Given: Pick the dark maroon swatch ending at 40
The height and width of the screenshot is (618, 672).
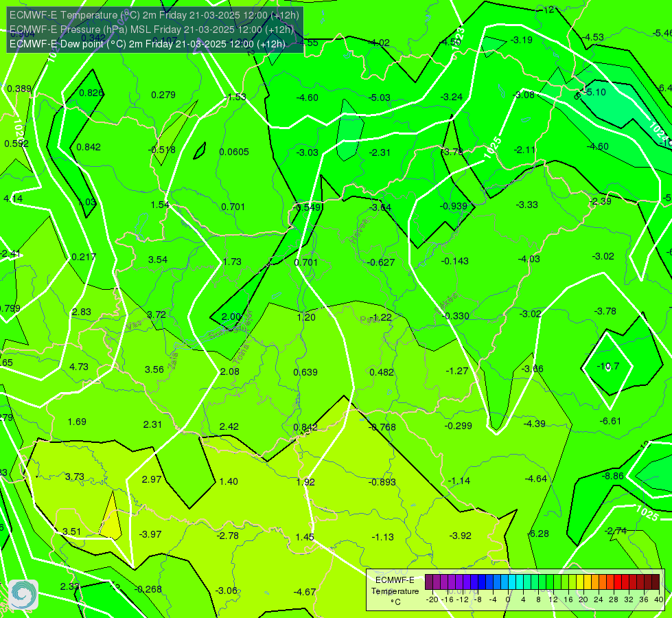Looking at the screenshot, I should [x=656, y=582].
